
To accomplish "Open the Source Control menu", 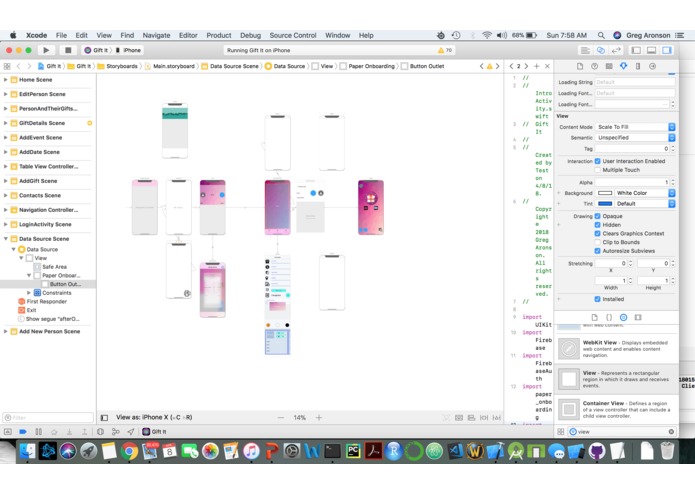I will coord(293,35).
